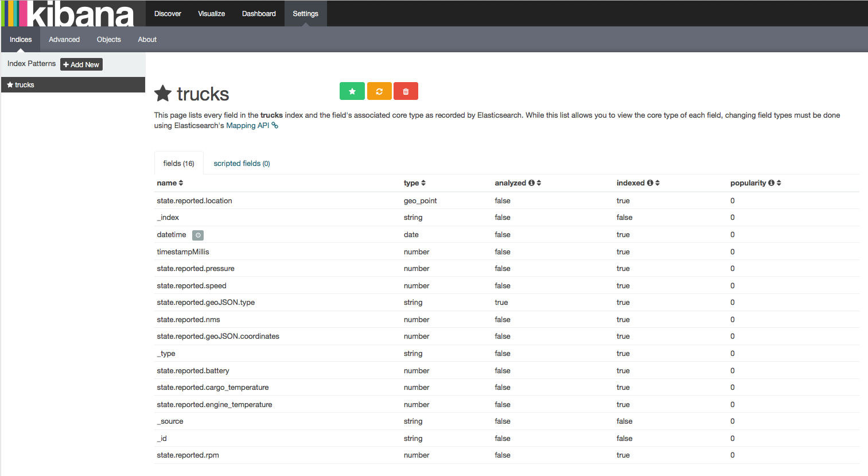Click the state.reported.geoJSON.type field name

(x=206, y=303)
